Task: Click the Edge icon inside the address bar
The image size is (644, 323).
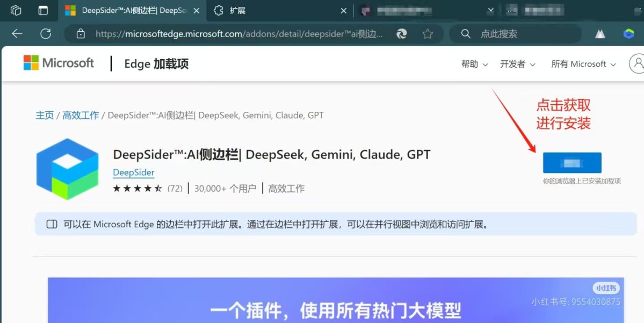Action: pos(401,34)
